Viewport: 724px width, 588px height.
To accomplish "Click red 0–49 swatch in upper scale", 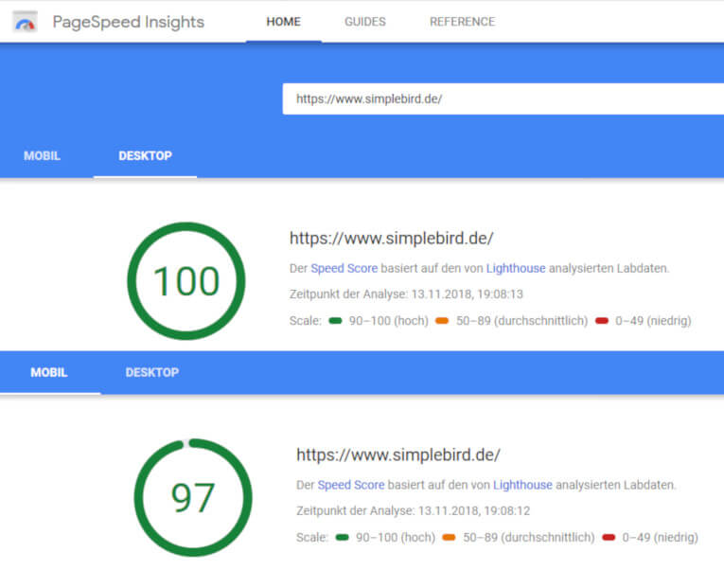I will [602, 321].
